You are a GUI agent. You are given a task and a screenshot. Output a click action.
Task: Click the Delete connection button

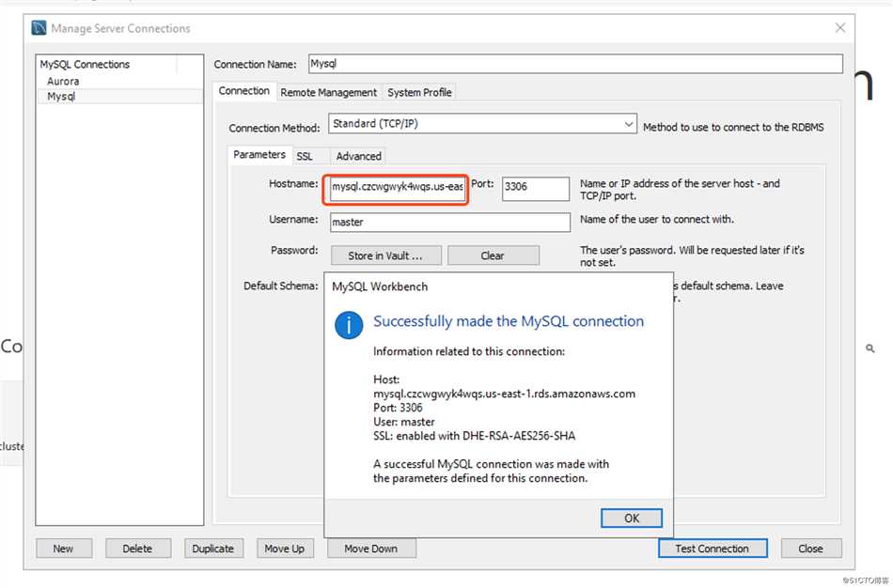[x=137, y=549]
